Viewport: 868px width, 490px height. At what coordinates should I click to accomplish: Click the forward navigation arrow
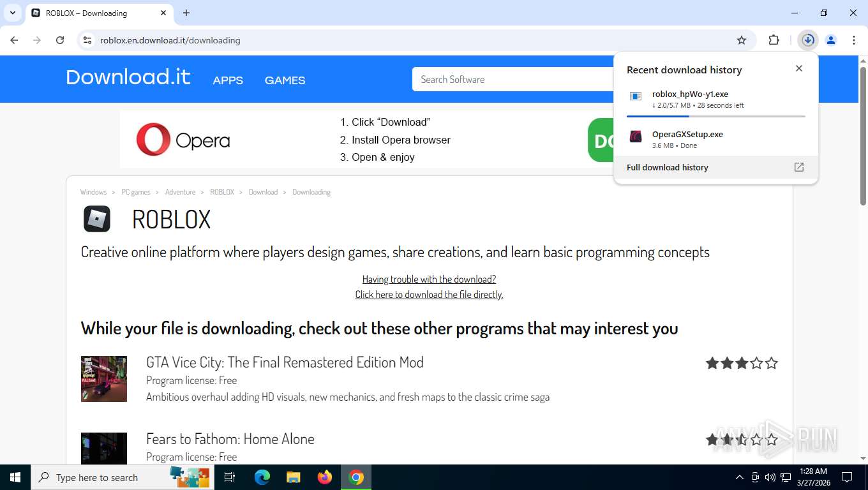(x=37, y=40)
